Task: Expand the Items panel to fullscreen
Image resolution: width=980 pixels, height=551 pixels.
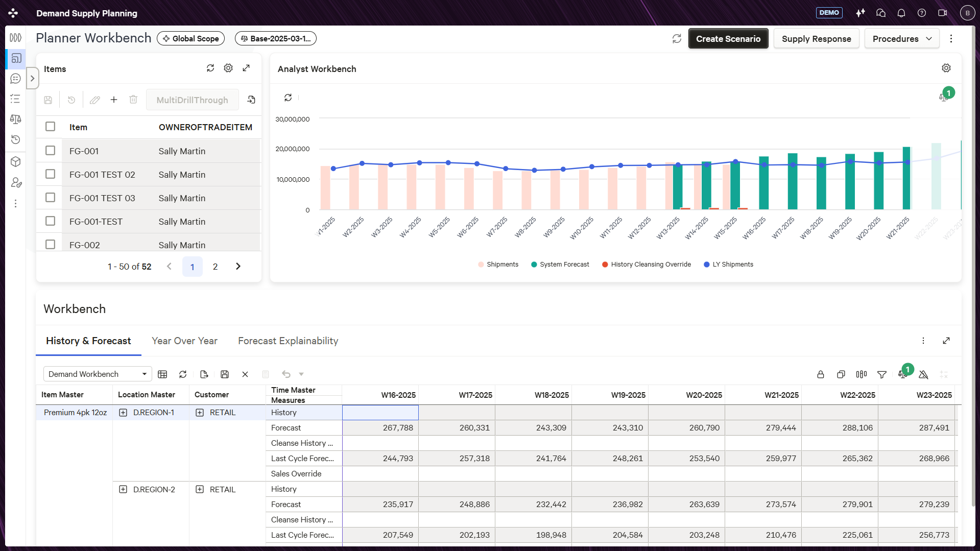Action: click(x=246, y=68)
